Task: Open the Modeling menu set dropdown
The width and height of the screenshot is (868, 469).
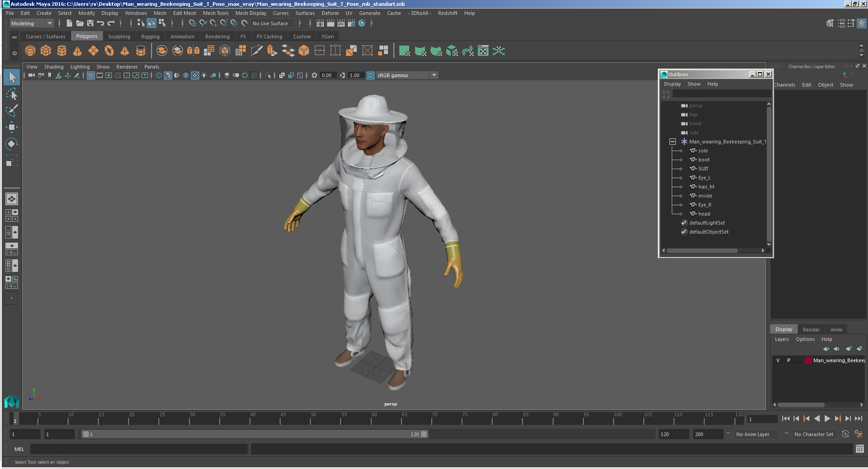Action: [x=32, y=23]
